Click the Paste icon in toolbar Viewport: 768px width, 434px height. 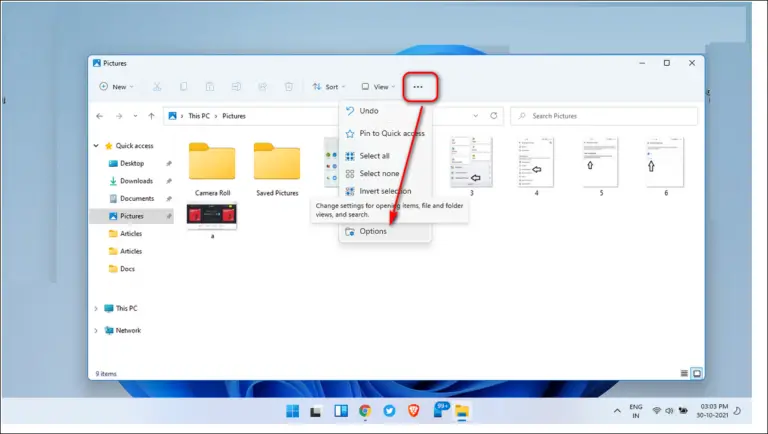point(210,87)
